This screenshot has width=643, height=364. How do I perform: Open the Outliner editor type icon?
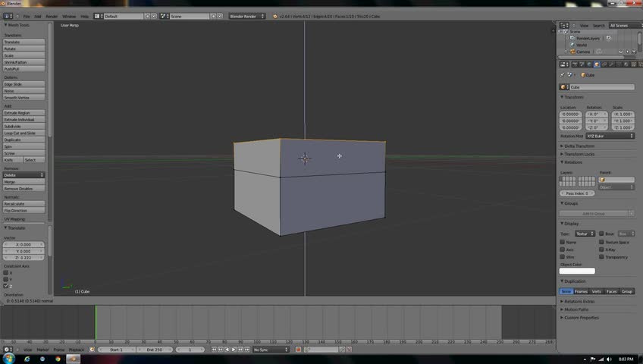pos(564,26)
